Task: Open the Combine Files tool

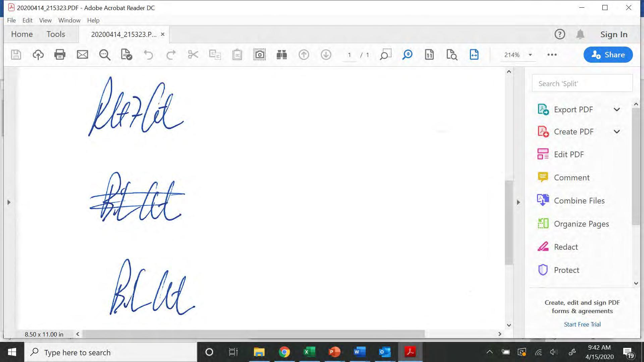Action: [x=579, y=201]
